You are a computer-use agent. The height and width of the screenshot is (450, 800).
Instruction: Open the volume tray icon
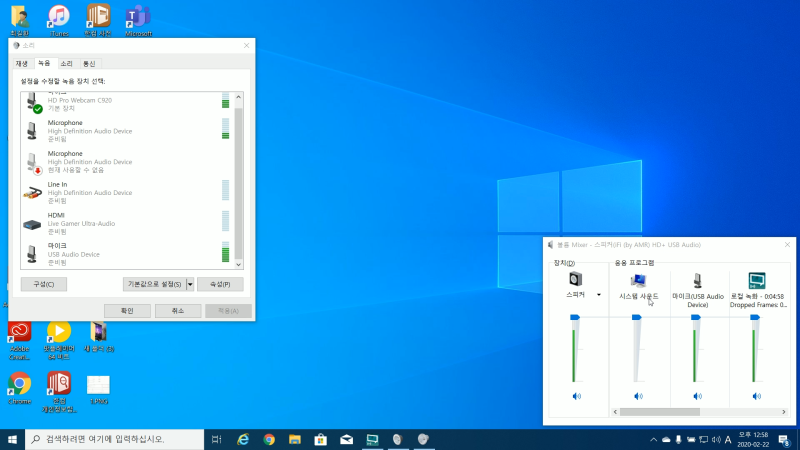[716, 439]
